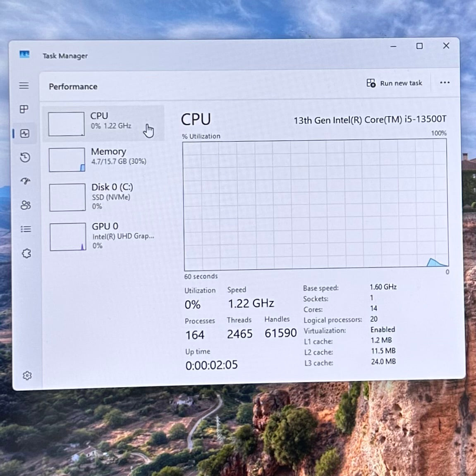
Task: Click the Memory mini graph thumbnail
Action: coord(67,160)
